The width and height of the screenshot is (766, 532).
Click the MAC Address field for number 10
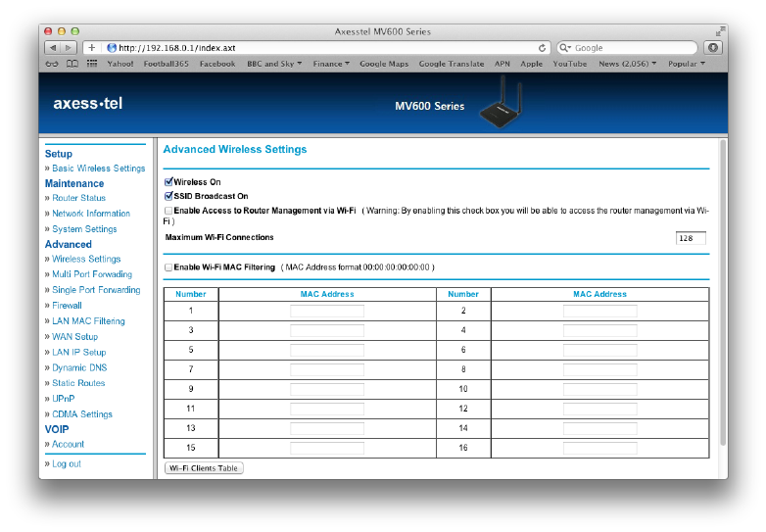(599, 389)
